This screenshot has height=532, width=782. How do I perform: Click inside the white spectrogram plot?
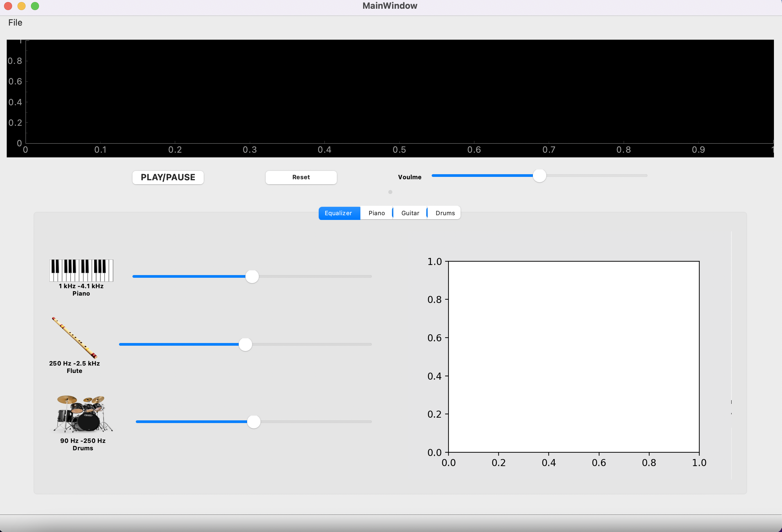pyautogui.click(x=573, y=357)
